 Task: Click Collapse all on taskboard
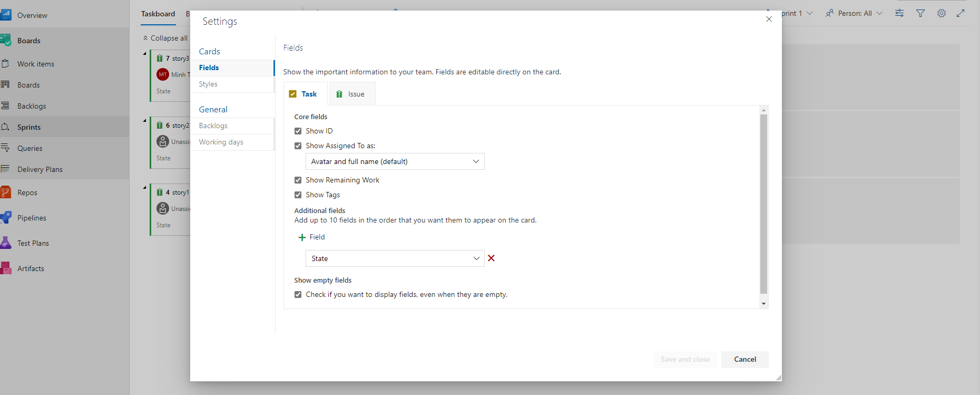(165, 38)
